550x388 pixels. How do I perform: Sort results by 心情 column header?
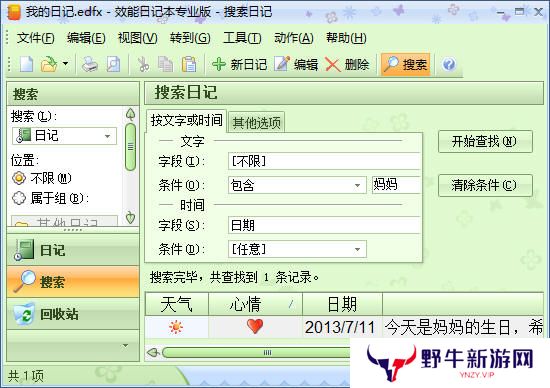[255, 304]
